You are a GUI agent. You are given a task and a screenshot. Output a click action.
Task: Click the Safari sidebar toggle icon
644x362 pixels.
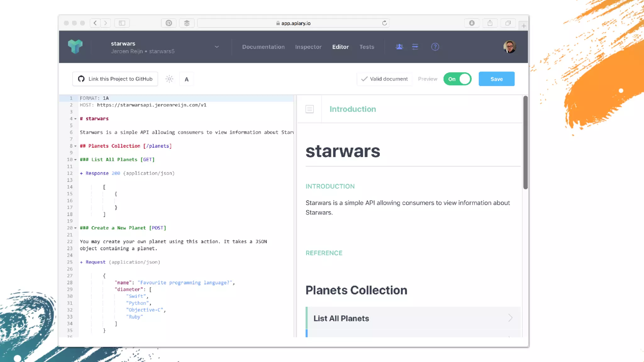click(122, 23)
